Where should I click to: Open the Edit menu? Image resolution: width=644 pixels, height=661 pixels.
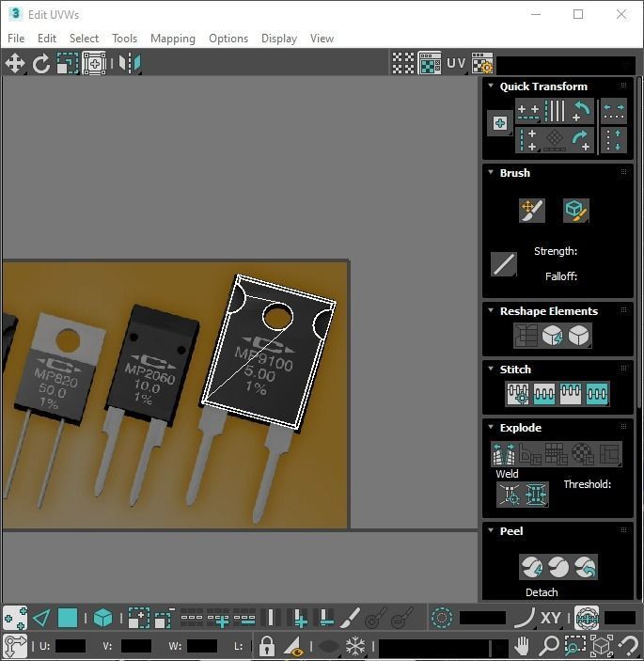coord(47,39)
